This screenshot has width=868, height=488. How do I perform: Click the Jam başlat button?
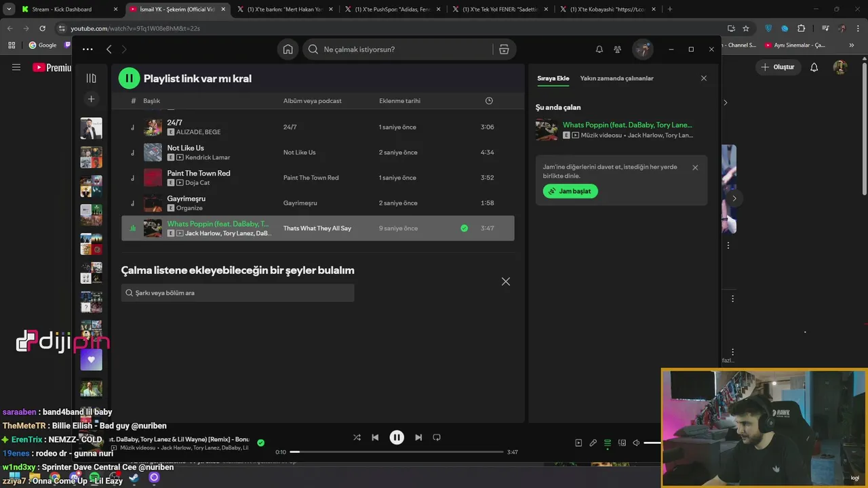click(x=570, y=191)
